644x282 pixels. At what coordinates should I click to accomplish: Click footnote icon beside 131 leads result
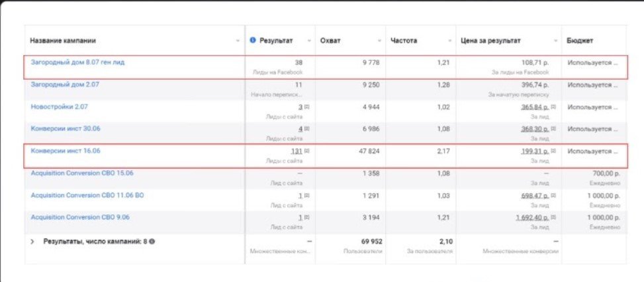(307, 151)
